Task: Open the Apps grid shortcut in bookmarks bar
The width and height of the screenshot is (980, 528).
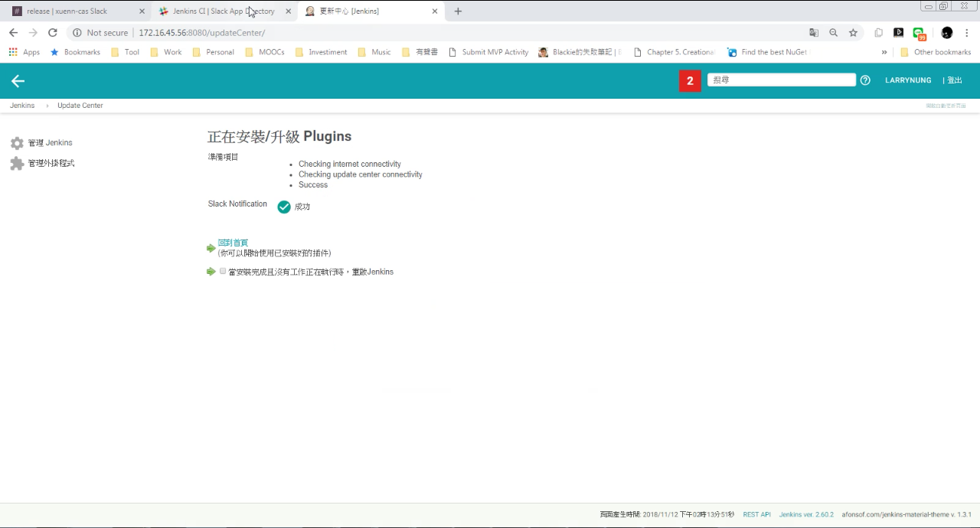Action: pyautogui.click(x=24, y=52)
